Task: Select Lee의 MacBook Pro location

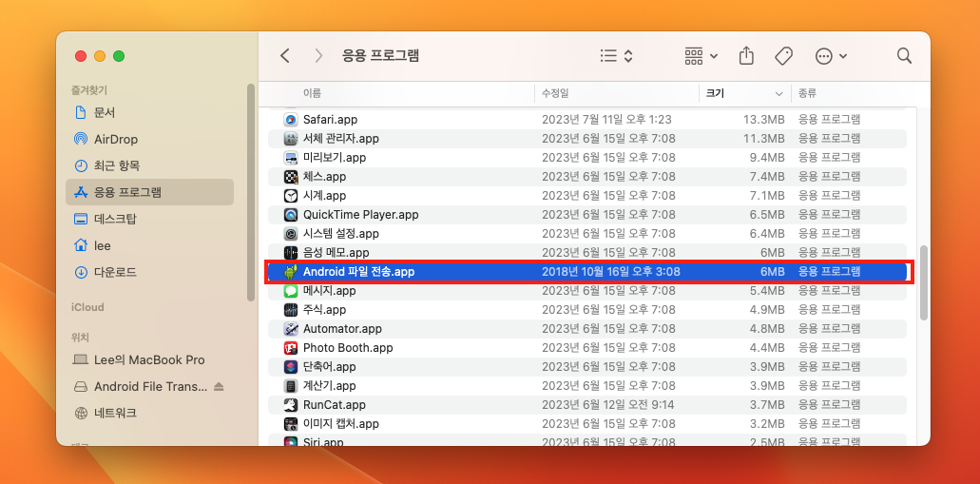Action: (149, 359)
